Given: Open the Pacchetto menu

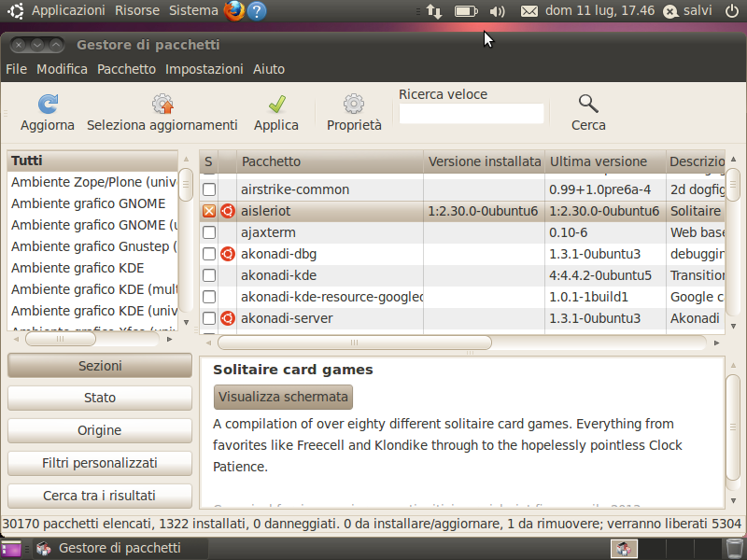Looking at the screenshot, I should pos(126,69).
